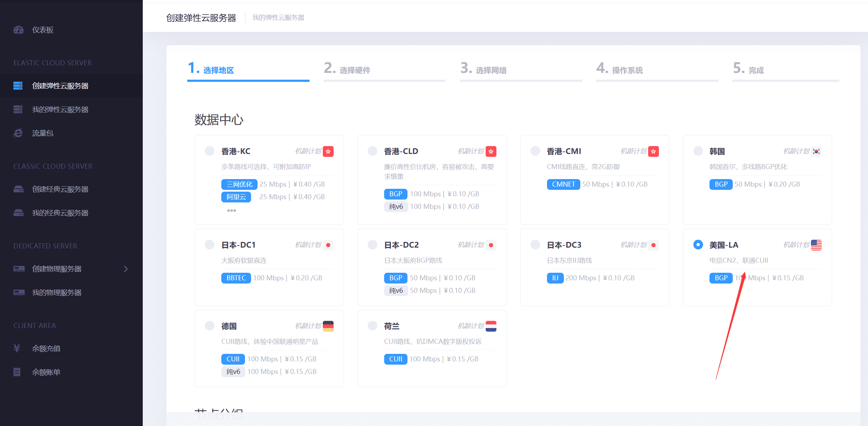Click 机龄计划 link on 韩国 card
Viewport: 868px width, 426px height.
pyautogui.click(x=796, y=151)
